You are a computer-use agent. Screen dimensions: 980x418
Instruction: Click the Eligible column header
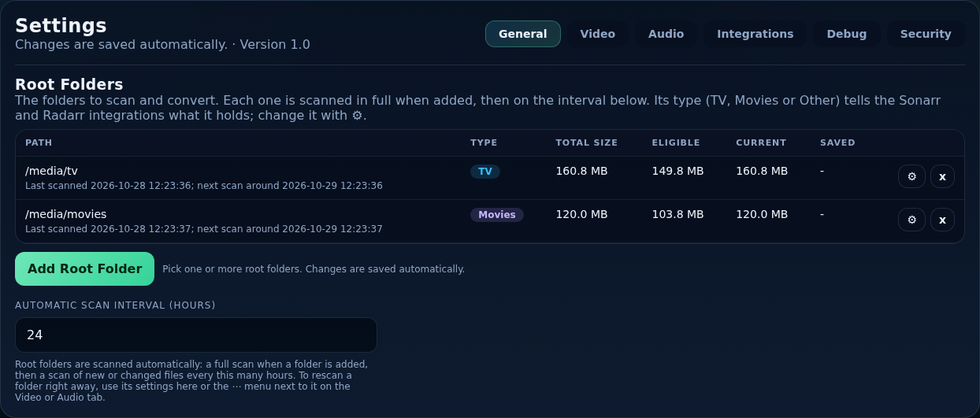coord(676,142)
